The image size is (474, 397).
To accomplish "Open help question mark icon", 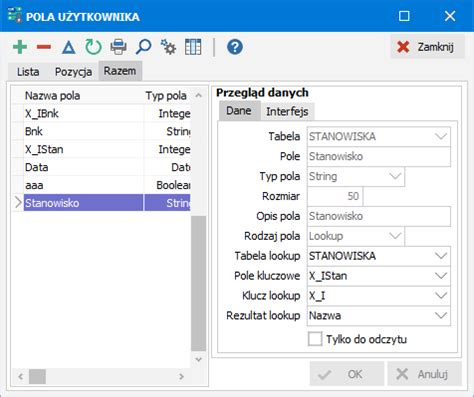I will 235,47.
